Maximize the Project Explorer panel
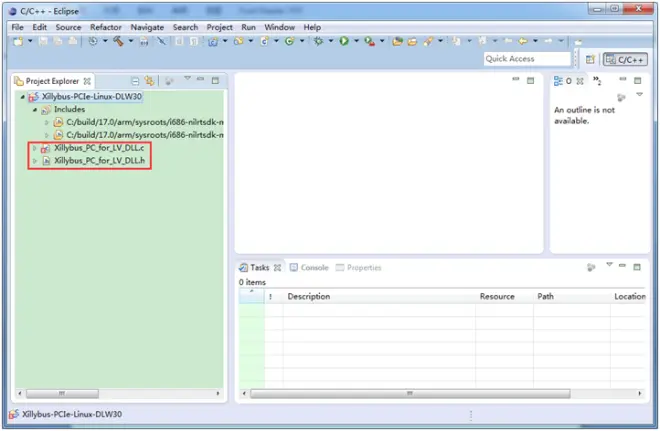Image resolution: width=660 pixels, height=431 pixels. [215, 80]
